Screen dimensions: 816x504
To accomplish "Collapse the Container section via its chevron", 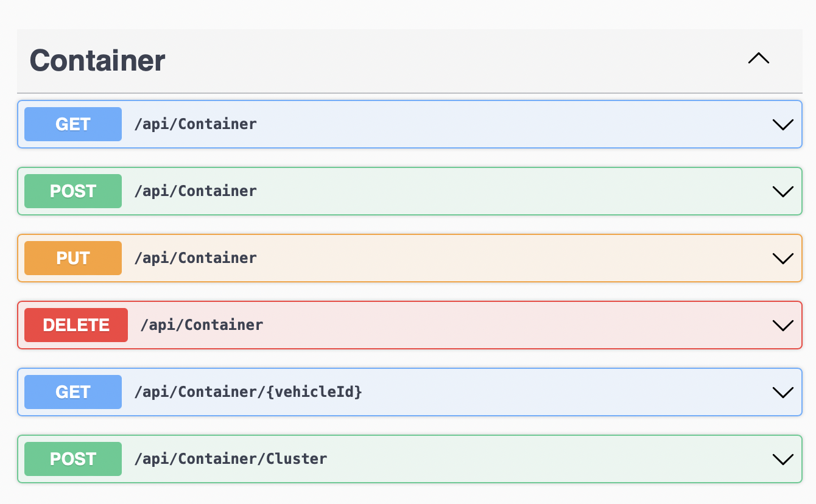I will [x=758, y=59].
